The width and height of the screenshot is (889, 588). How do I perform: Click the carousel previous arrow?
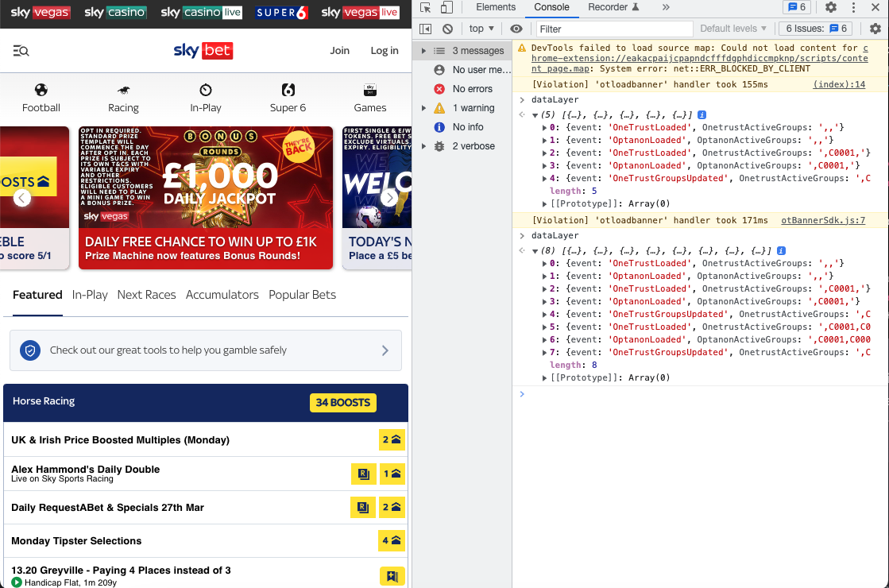[22, 198]
